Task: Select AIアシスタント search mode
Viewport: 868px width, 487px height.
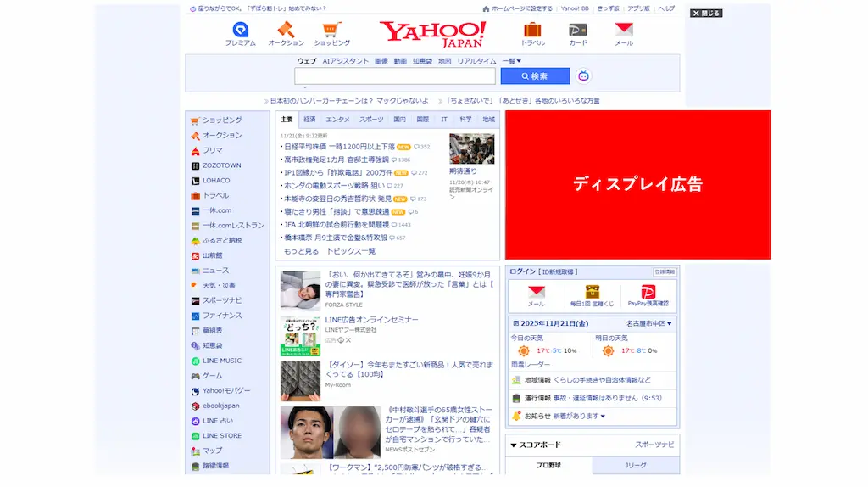Action: (346, 61)
